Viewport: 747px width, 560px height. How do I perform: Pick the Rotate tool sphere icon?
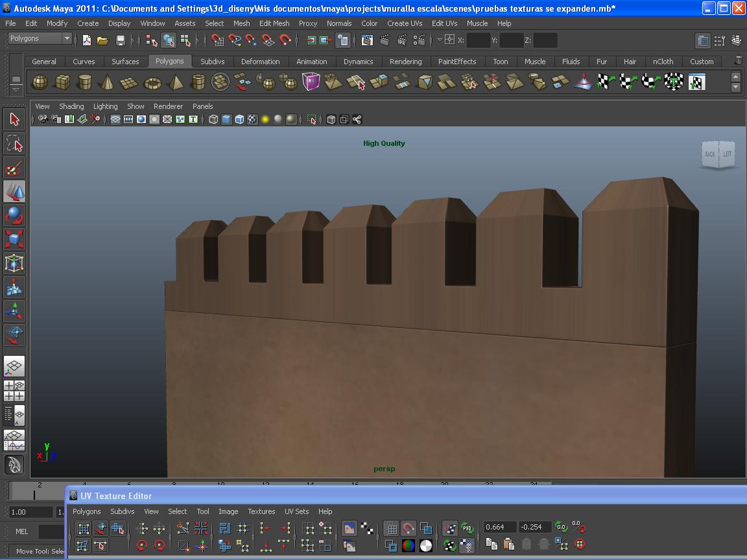click(14, 215)
